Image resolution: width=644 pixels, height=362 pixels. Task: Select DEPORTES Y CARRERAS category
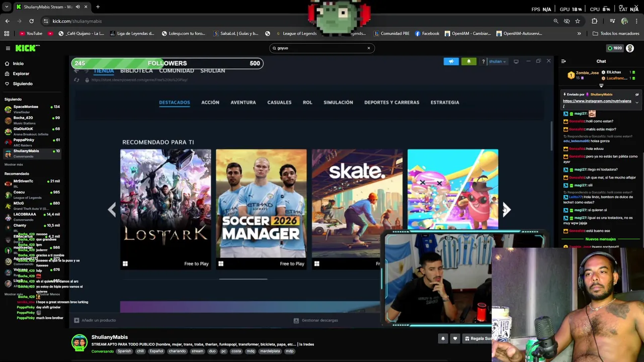point(391,103)
